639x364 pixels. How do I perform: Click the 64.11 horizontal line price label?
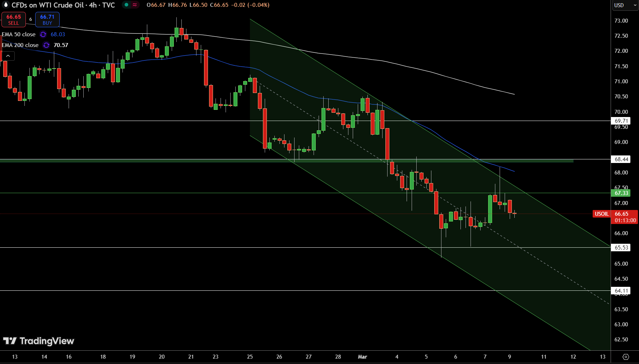tap(621, 291)
